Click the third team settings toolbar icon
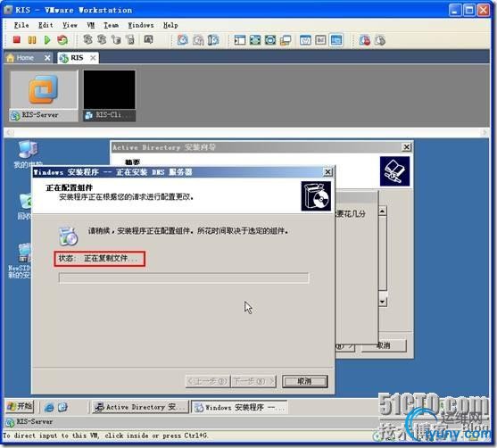The height and width of the screenshot is (448, 497). (x=116, y=39)
